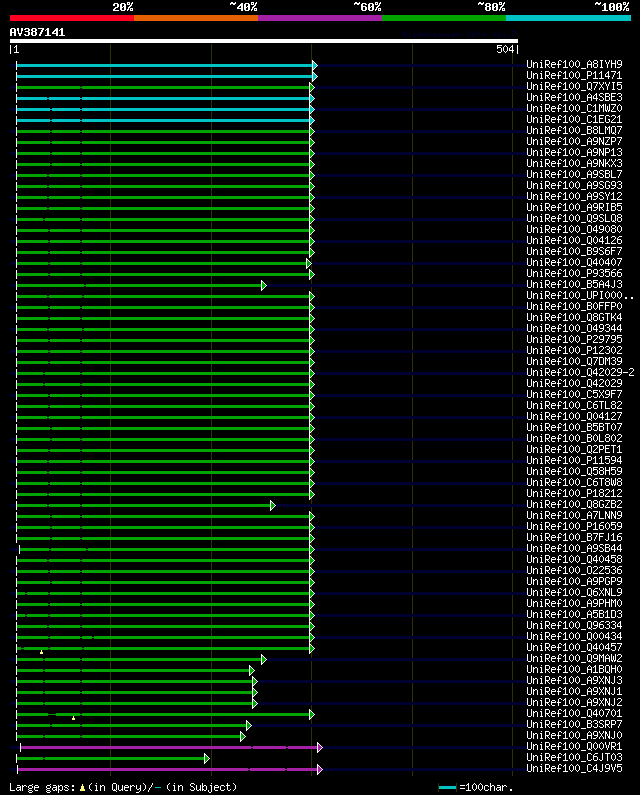The height and width of the screenshot is (795, 640).
Task: Click the yellow query-gap legend symbol
Action: pos(82,787)
